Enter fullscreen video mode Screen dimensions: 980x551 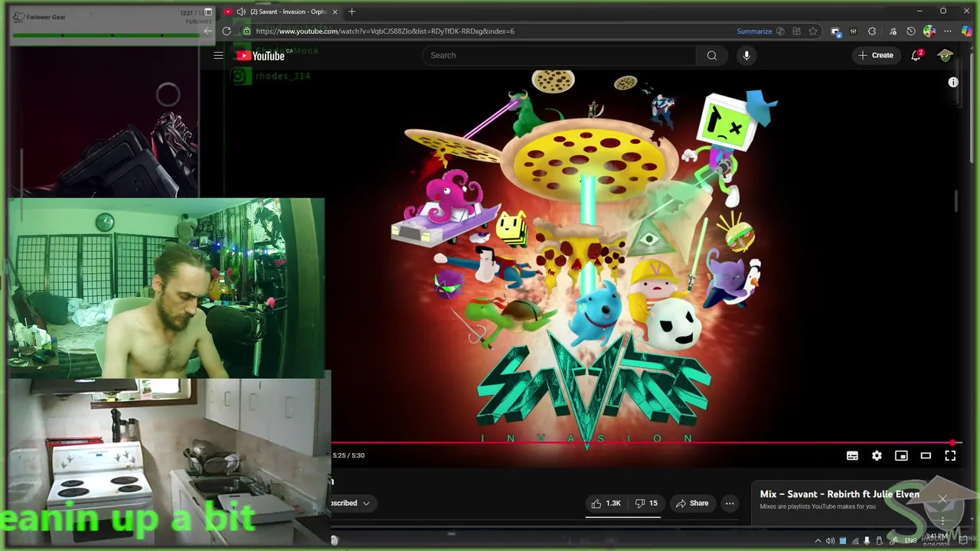tap(950, 455)
